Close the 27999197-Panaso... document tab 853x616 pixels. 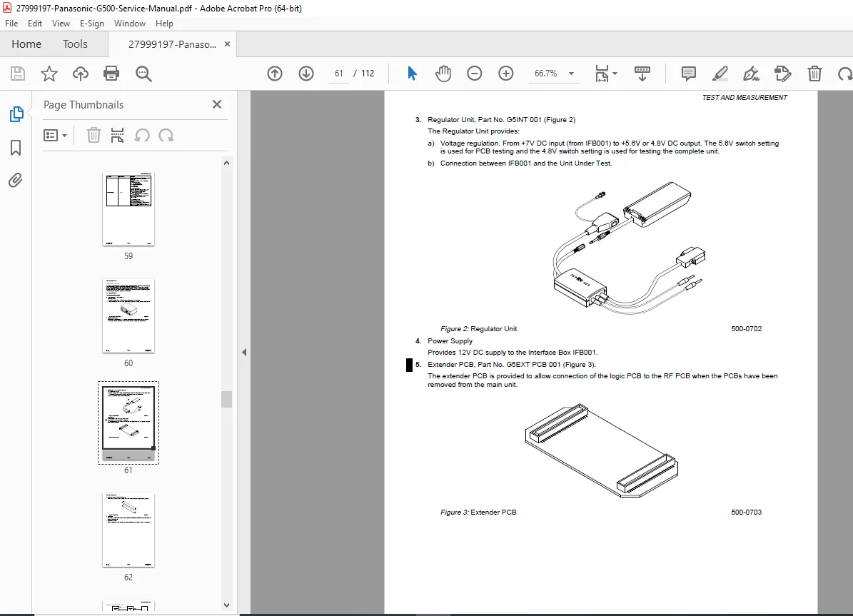(x=228, y=44)
